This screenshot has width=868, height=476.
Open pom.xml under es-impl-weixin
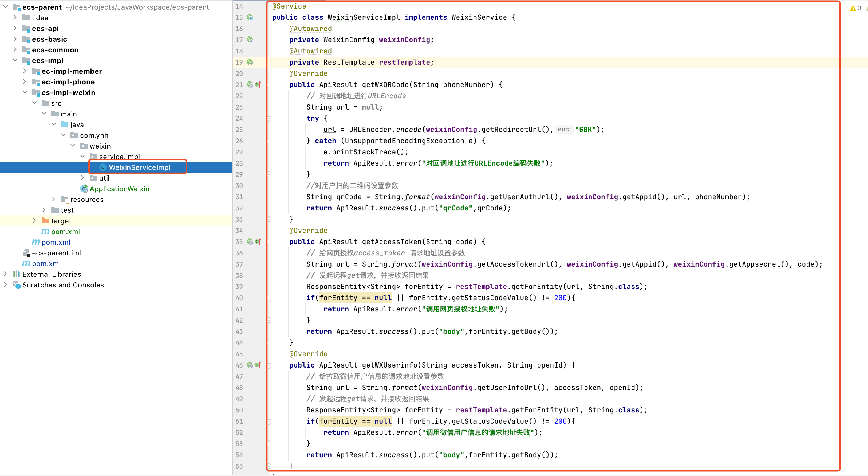pos(65,232)
